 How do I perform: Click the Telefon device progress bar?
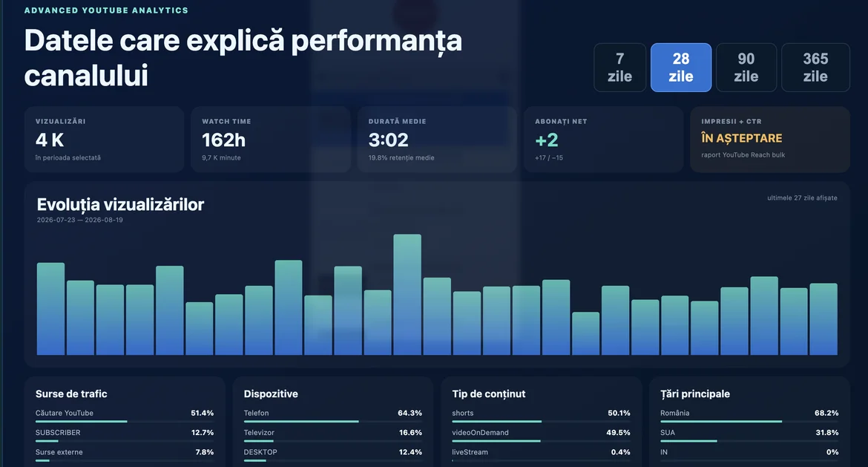coord(332,422)
